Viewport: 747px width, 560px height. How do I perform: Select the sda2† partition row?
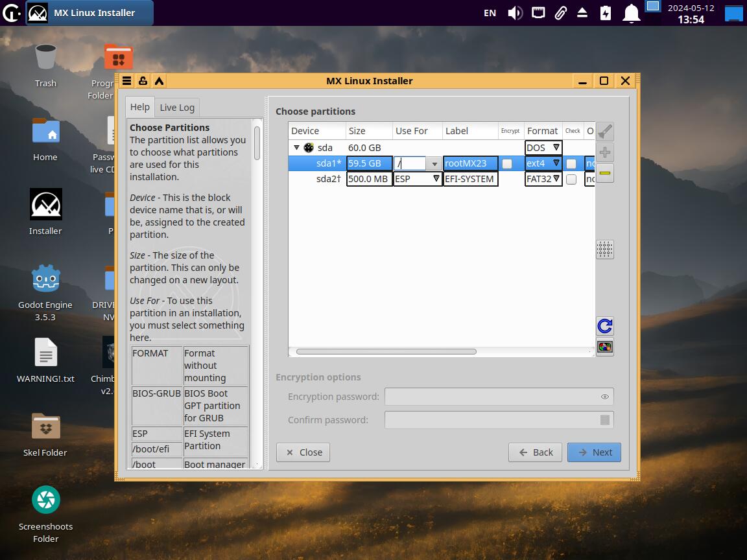point(328,179)
